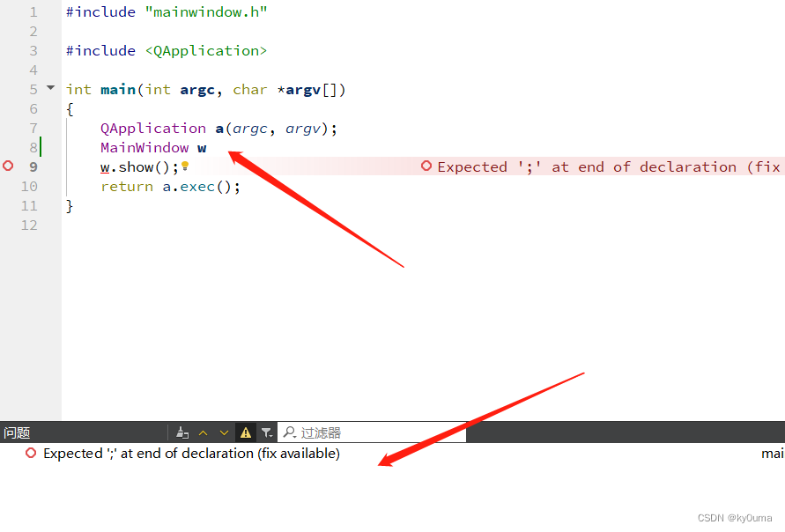Screen dimensions: 785x532
Task: Click the 过滤器 filter input field
Action: [372, 432]
